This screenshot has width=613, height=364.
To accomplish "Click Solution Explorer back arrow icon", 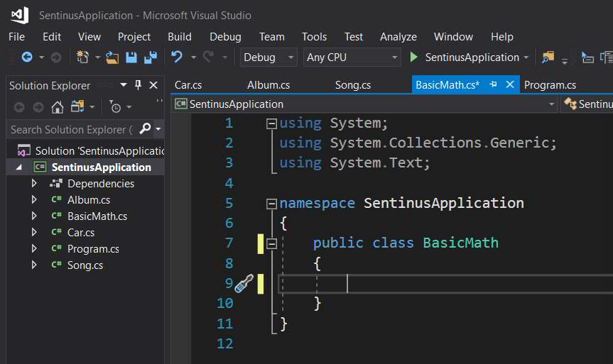I will pos(19,106).
